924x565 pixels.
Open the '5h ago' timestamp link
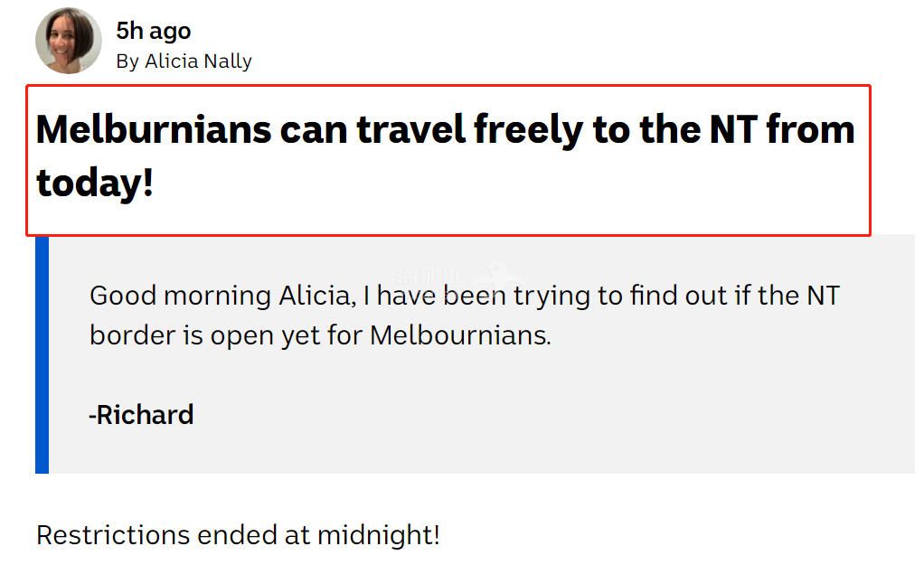(153, 32)
